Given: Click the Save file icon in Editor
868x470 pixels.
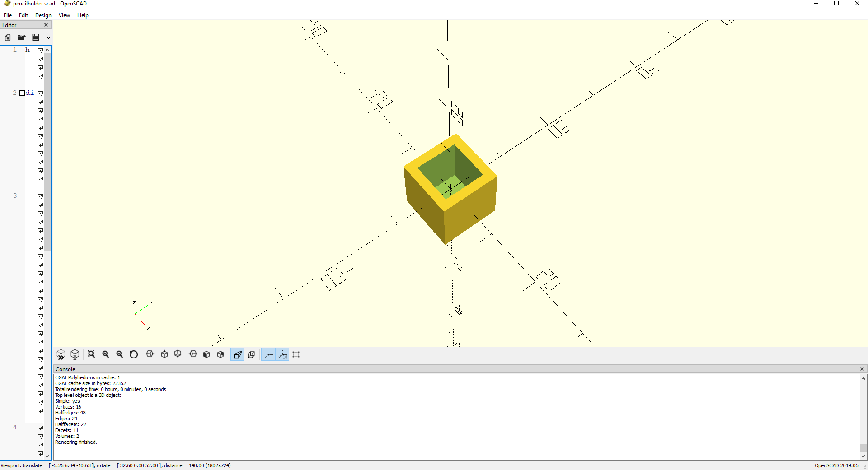Looking at the screenshot, I should point(36,37).
